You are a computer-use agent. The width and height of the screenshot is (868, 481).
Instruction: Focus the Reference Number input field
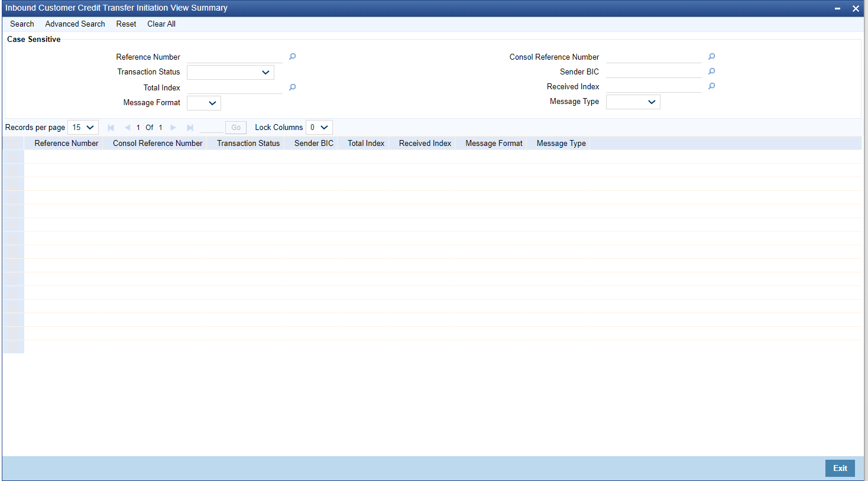pos(235,57)
